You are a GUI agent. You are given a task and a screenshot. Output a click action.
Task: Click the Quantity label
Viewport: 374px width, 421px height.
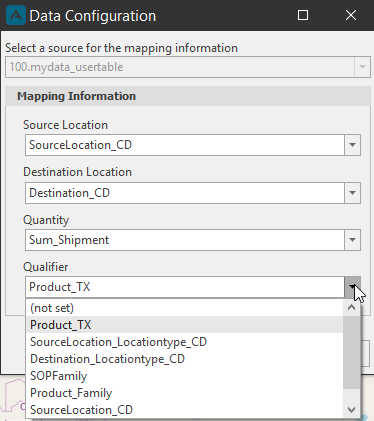(x=46, y=220)
